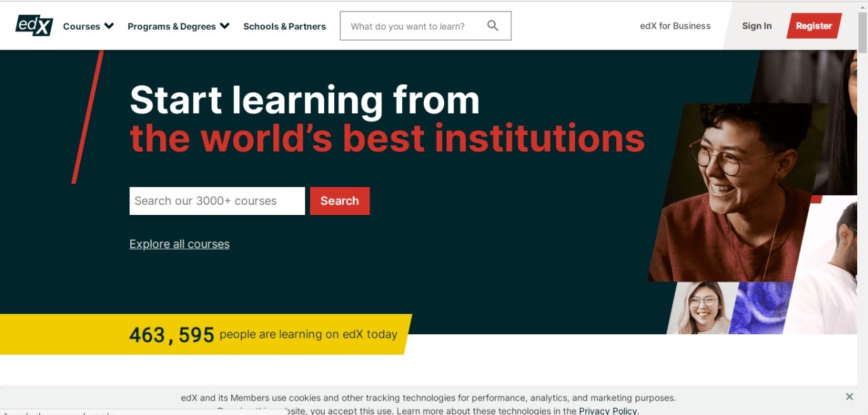Open edX for Business link
Image resolution: width=868 pixels, height=415 pixels.
[675, 26]
